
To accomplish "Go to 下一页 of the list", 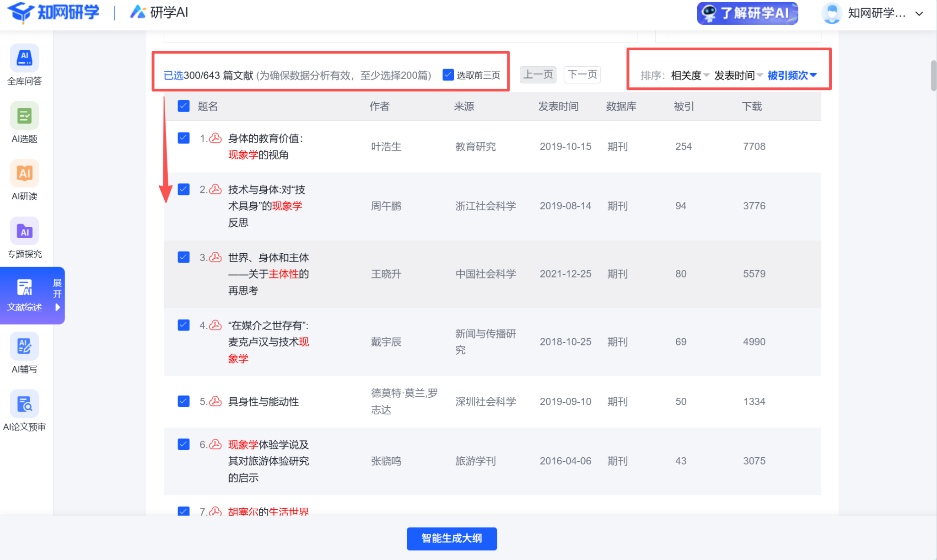I will pyautogui.click(x=582, y=75).
